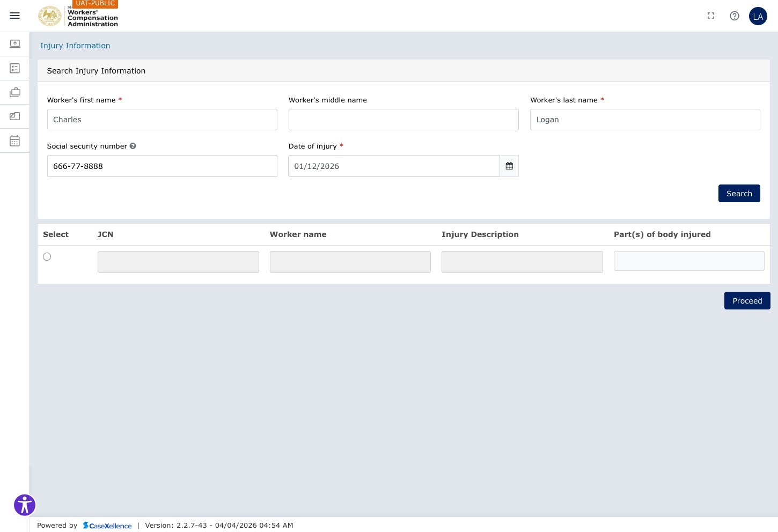Image resolution: width=778 pixels, height=532 pixels.
Task: Click the Search button
Action: point(739,194)
